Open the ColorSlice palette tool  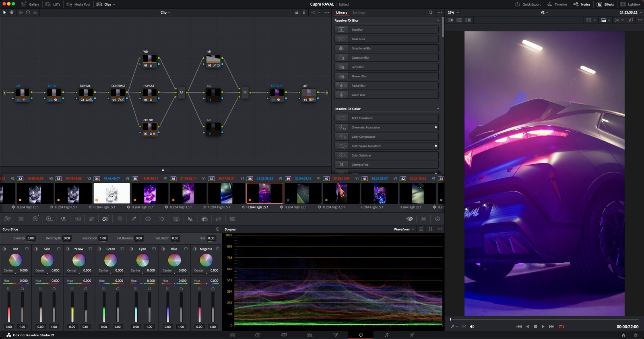[x=105, y=219]
